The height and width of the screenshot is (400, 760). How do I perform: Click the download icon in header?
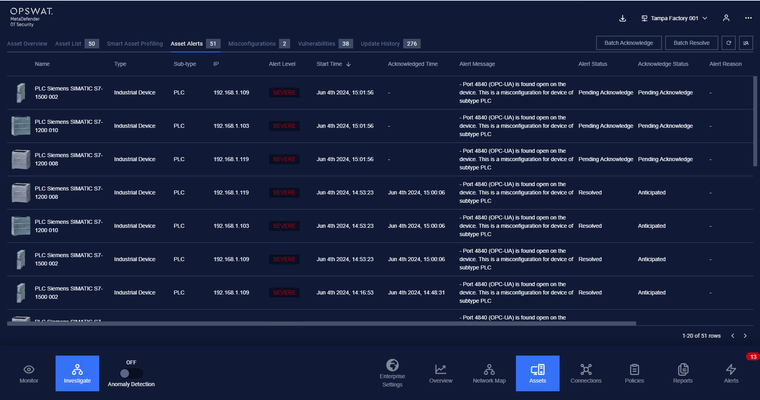tap(622, 18)
